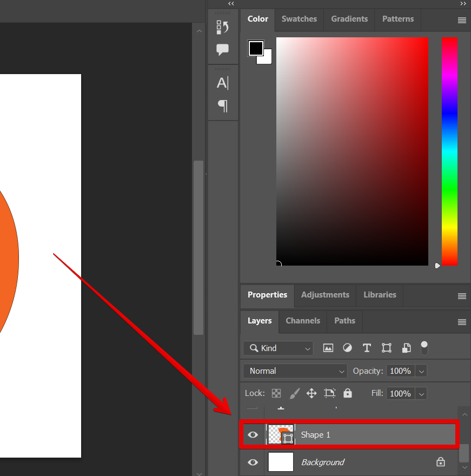Expand the Opacity dropdown arrow

point(421,371)
